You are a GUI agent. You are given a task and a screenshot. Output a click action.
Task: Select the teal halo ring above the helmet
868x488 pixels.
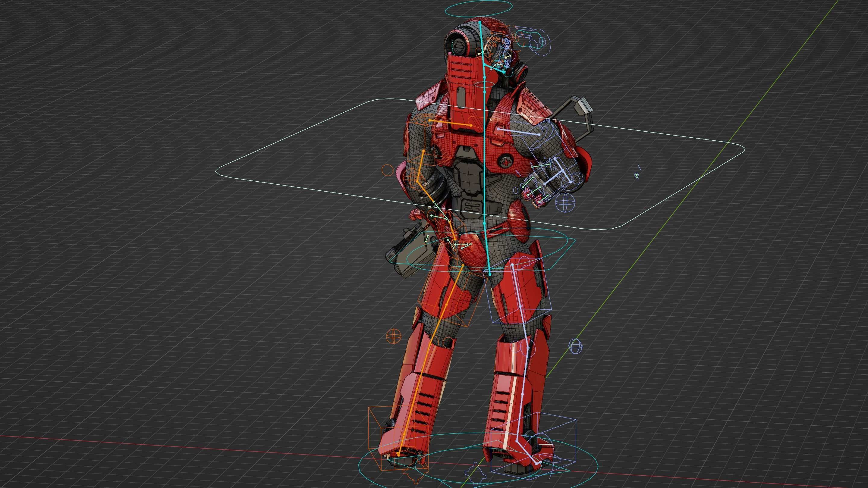coord(479,8)
